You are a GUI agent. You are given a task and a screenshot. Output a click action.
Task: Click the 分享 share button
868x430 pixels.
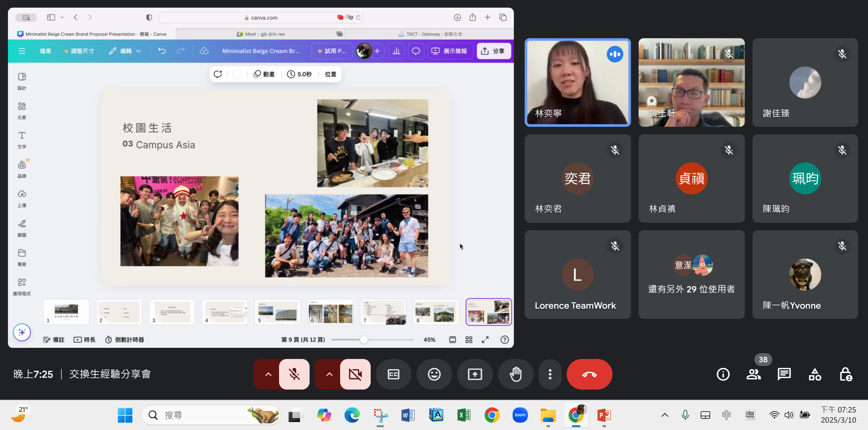[x=493, y=51]
